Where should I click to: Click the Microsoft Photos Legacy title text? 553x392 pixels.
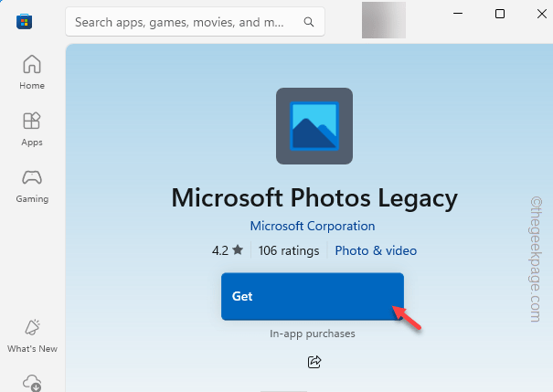click(314, 197)
